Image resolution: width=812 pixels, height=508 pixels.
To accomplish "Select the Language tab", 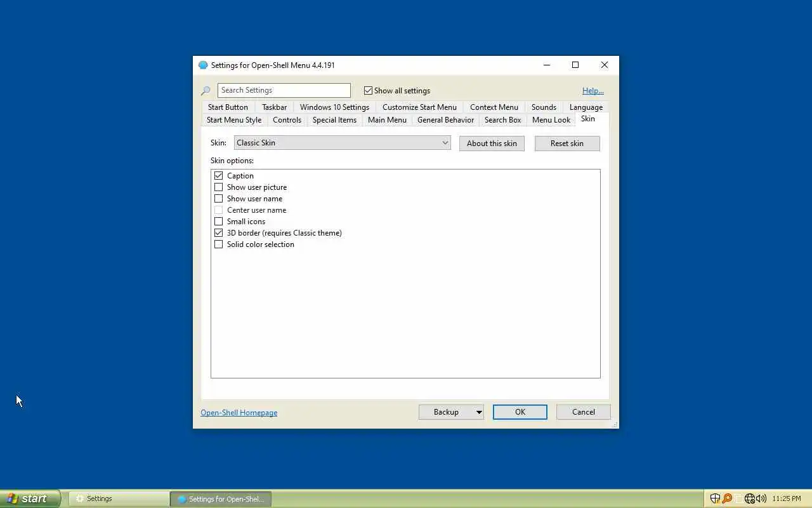I will pos(586,107).
